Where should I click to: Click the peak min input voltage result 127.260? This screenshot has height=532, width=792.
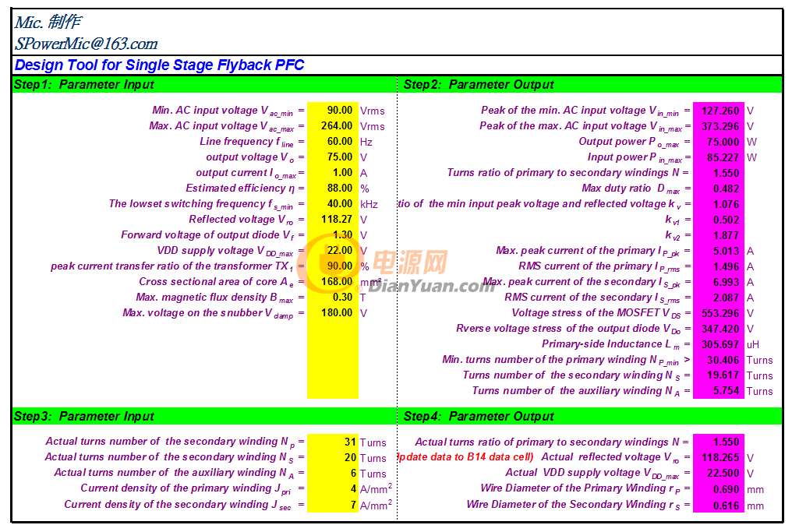pyautogui.click(x=718, y=111)
